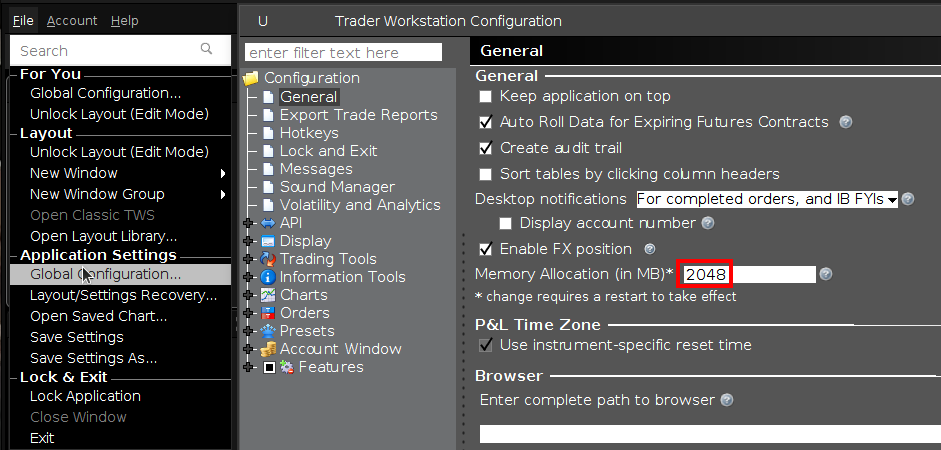Click Save Settings As menu item

tap(121, 358)
